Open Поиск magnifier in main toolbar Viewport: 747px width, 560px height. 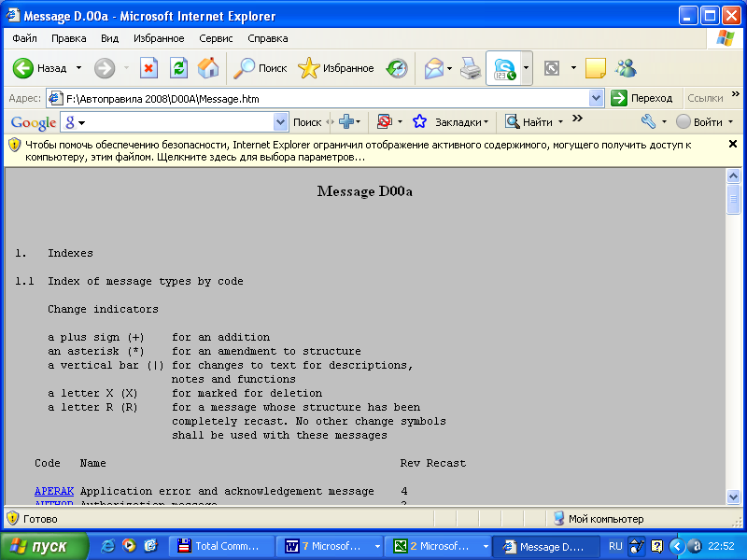coord(261,68)
